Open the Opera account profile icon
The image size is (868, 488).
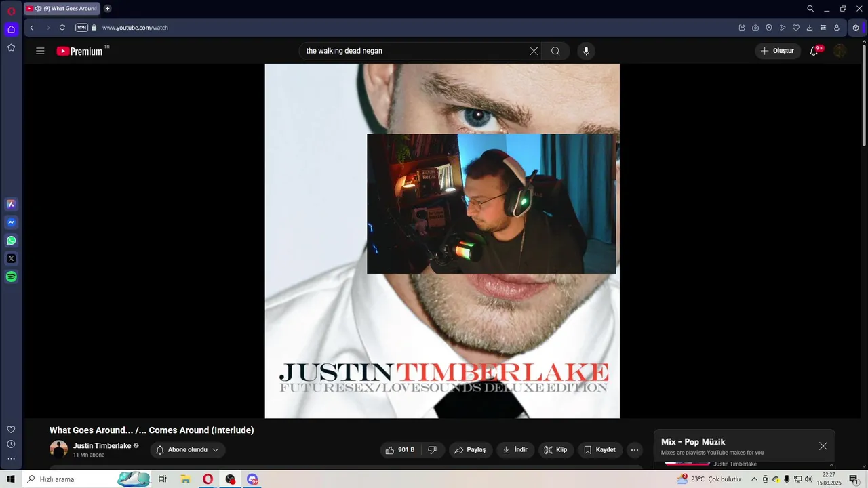coord(837,28)
